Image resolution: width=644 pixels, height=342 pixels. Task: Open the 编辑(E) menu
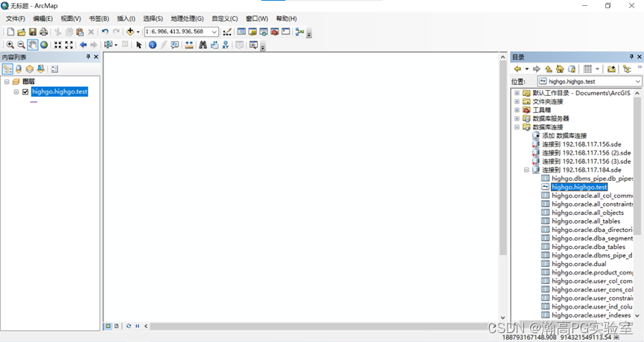pos(42,19)
